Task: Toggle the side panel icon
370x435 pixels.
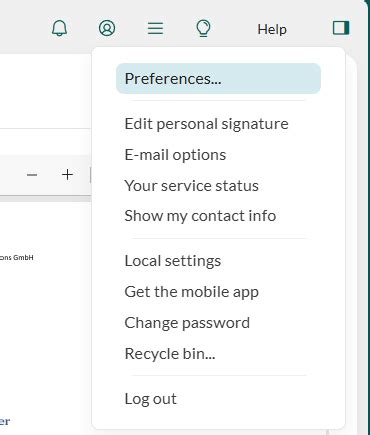Action: tap(341, 28)
